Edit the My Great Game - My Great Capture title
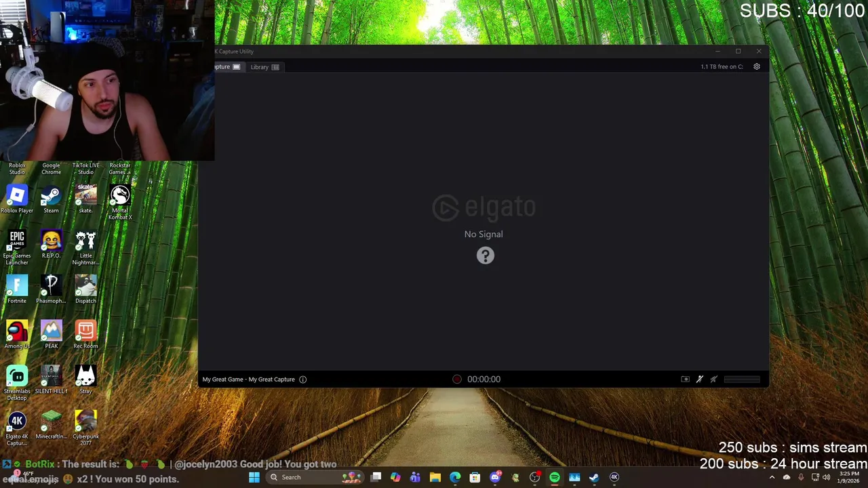Image resolution: width=868 pixels, height=488 pixels. (x=249, y=380)
